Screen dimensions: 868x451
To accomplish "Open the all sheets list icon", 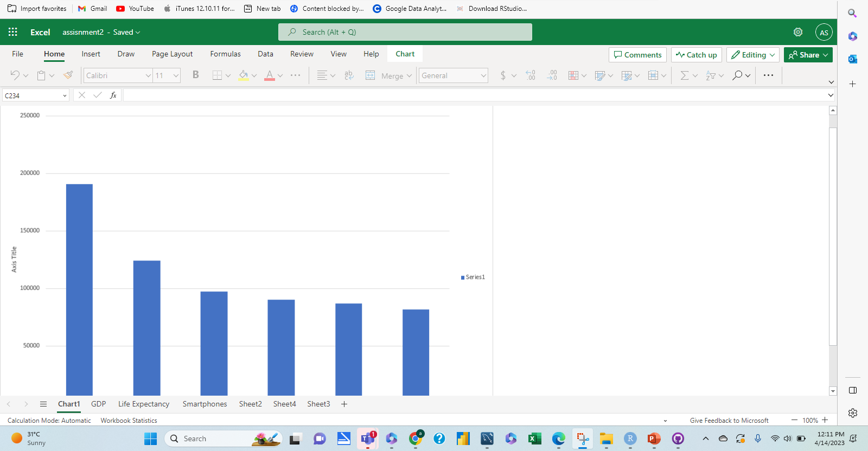I will tap(43, 404).
